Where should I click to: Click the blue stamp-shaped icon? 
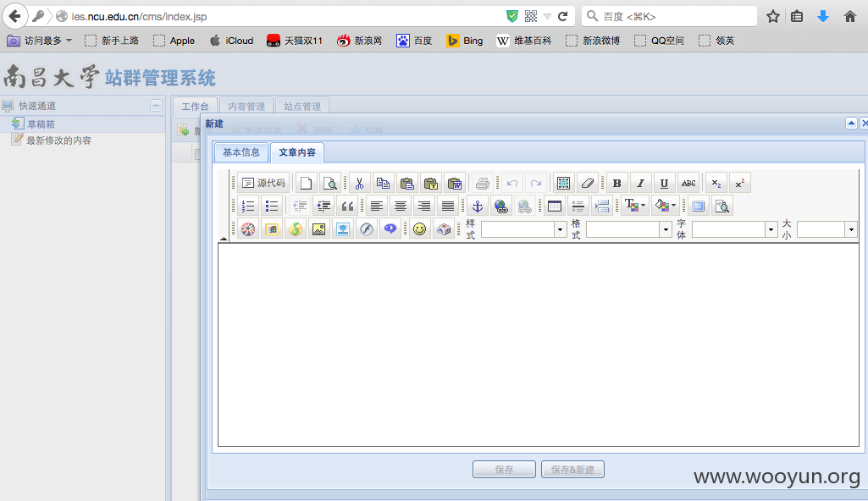point(343,229)
